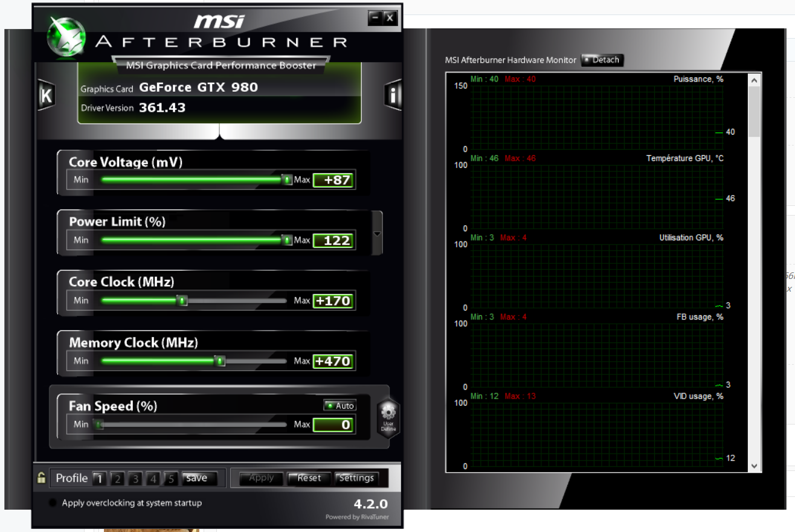Viewport: 795px width, 532px height.
Task: Click the Memory Clock slider handle
Action: click(220, 361)
